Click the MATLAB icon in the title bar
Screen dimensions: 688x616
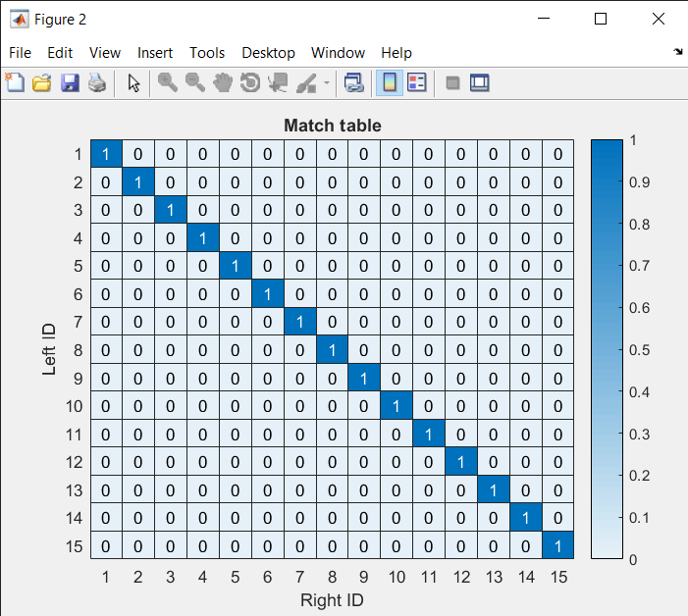tap(20, 20)
